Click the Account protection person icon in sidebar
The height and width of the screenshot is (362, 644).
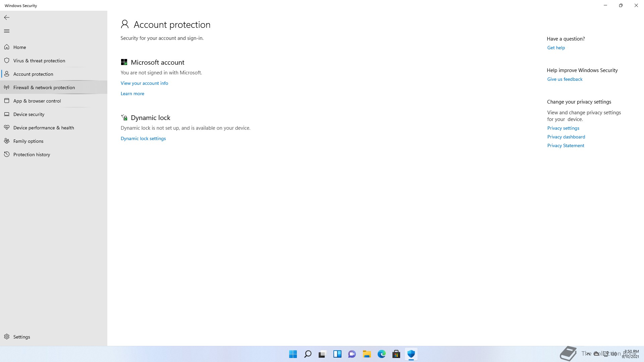click(x=7, y=74)
